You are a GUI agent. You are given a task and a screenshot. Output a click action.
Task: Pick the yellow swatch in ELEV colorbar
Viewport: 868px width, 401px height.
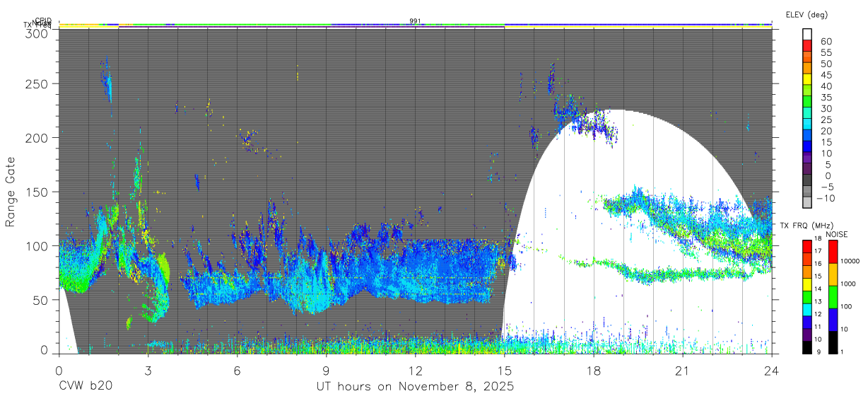click(x=807, y=79)
